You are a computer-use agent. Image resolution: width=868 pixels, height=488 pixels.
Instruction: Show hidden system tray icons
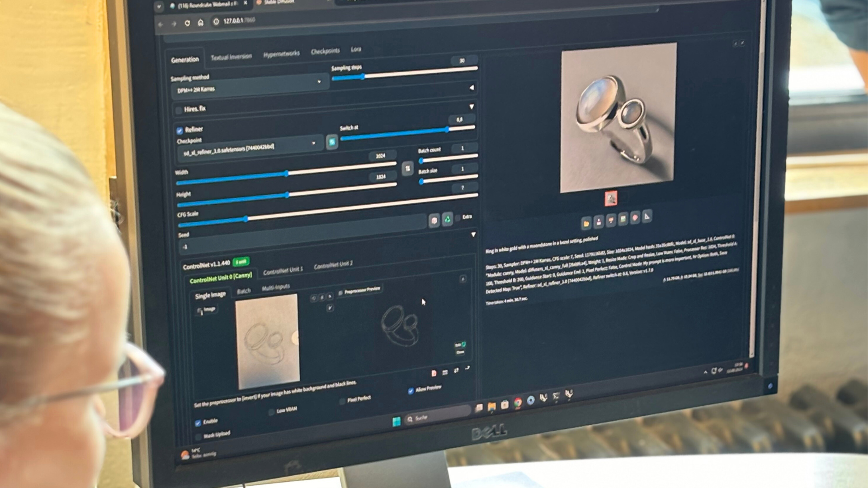705,372
